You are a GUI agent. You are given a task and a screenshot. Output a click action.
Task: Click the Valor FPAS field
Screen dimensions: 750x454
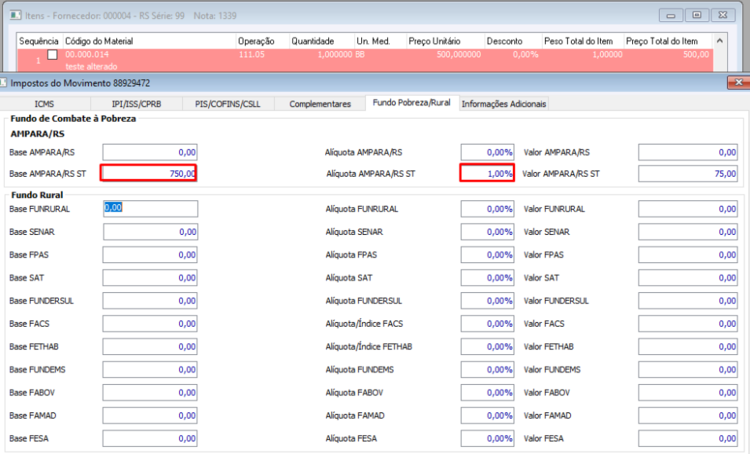[x=688, y=255]
